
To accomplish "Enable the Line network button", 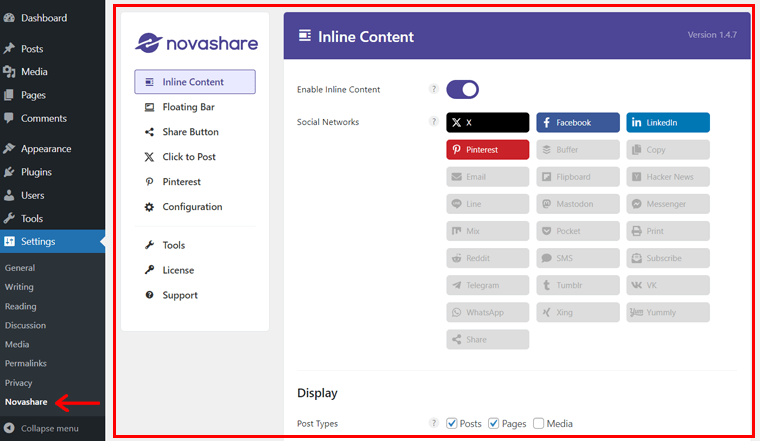I will click(488, 204).
